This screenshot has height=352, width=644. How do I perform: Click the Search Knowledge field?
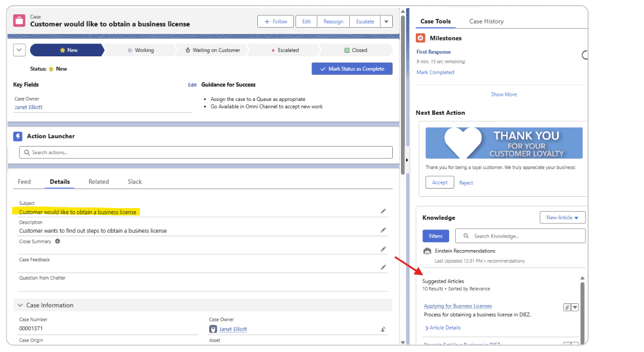coord(520,236)
